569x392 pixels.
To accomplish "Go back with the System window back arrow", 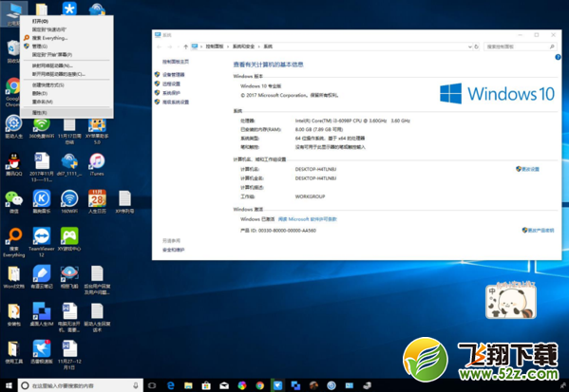I will (159, 47).
